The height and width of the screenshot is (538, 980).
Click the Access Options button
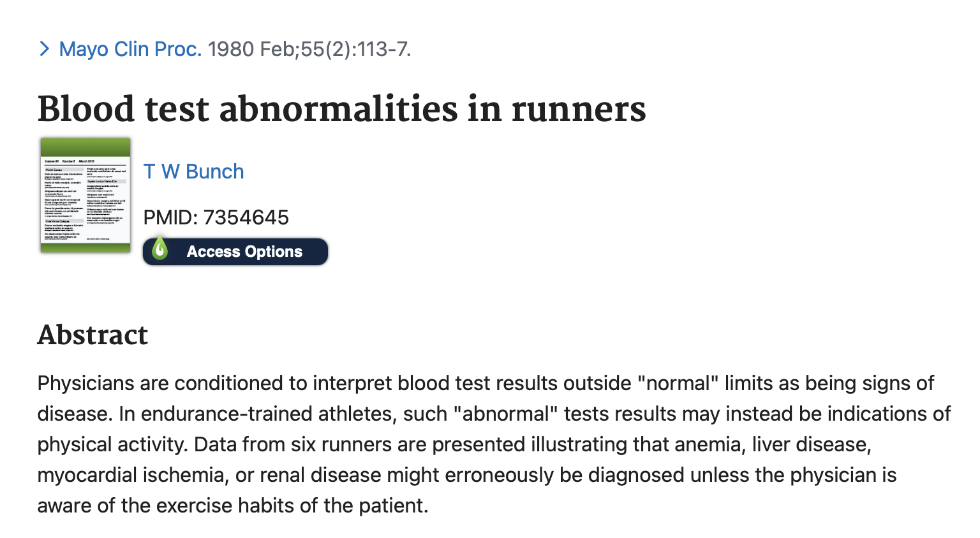pyautogui.click(x=235, y=251)
